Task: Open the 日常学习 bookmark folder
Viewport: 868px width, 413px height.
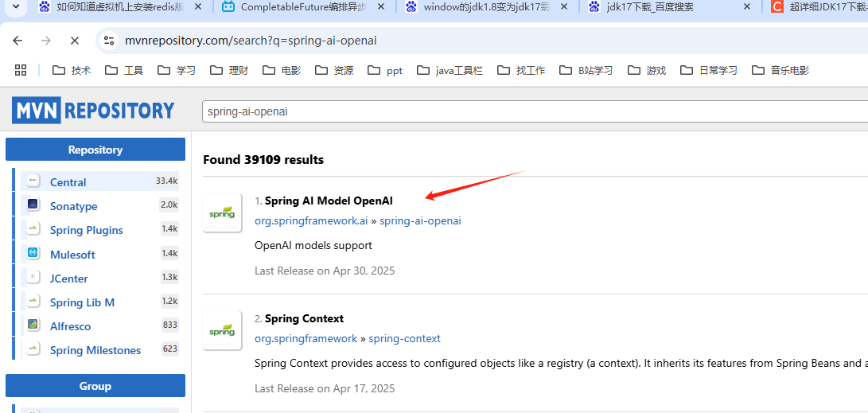Action: [709, 70]
